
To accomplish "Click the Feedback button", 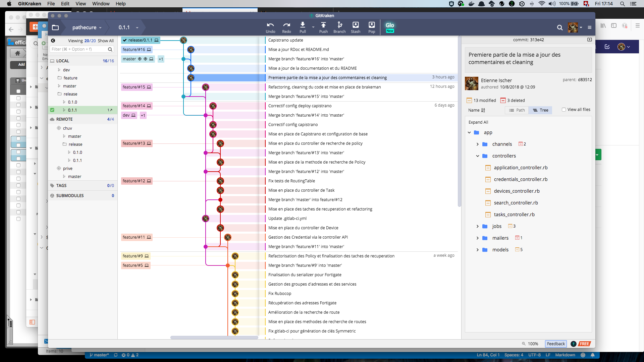I will (x=556, y=344).
